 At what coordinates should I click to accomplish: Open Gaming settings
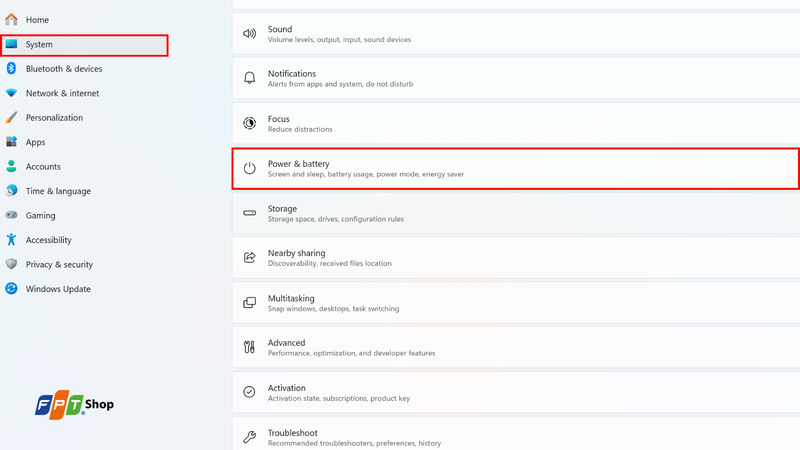[40, 215]
